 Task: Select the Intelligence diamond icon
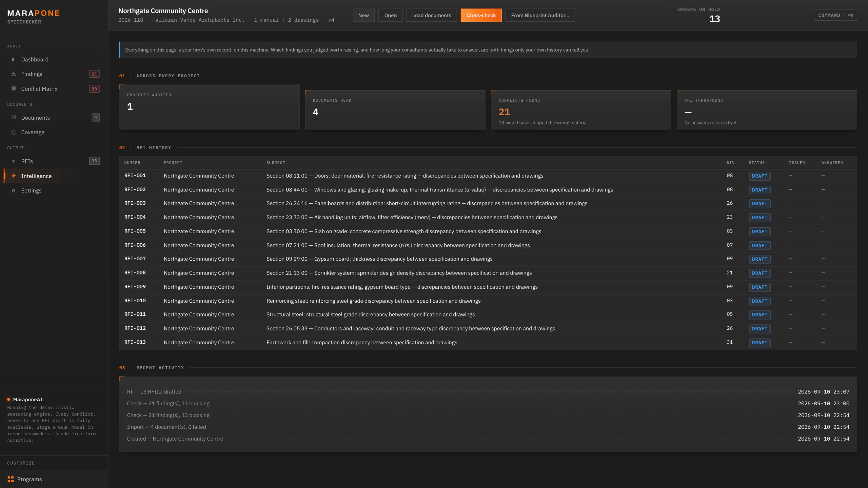[14, 176]
